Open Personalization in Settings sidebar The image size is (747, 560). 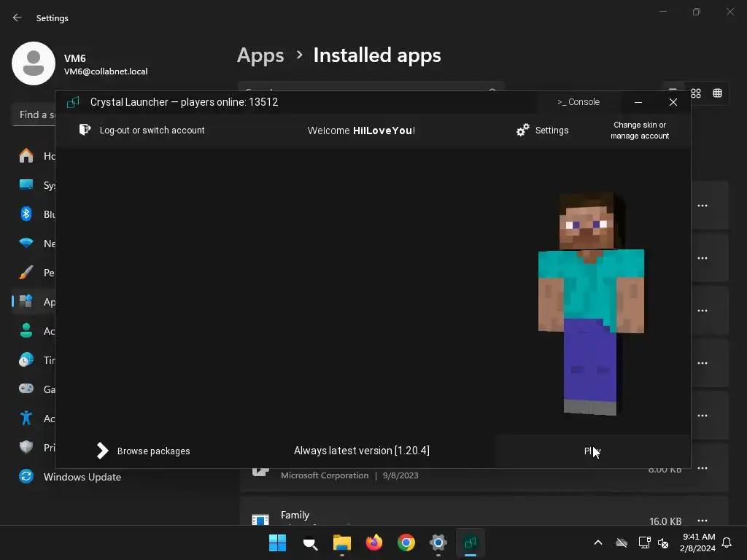(34, 273)
